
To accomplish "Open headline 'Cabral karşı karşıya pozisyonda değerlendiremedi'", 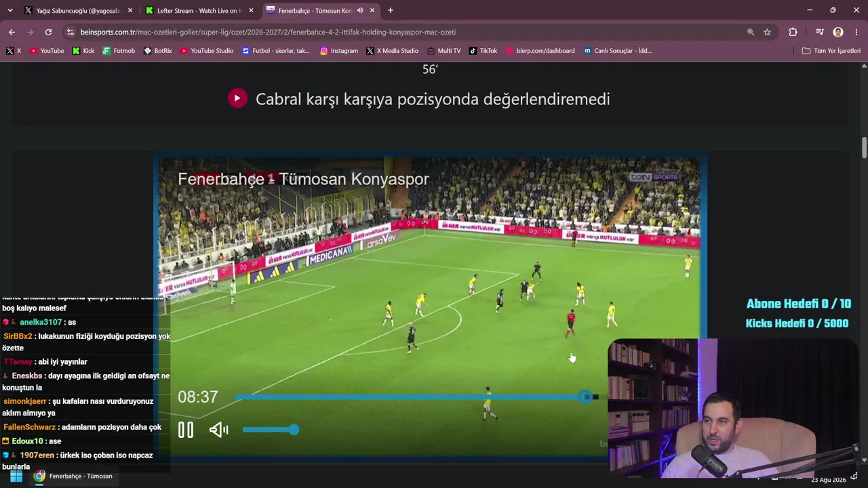I will (433, 99).
